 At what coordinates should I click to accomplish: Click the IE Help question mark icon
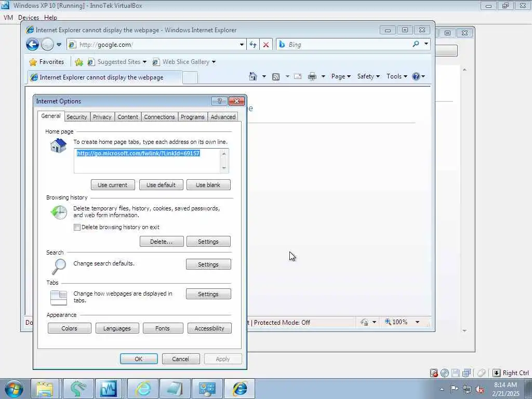[x=416, y=76]
